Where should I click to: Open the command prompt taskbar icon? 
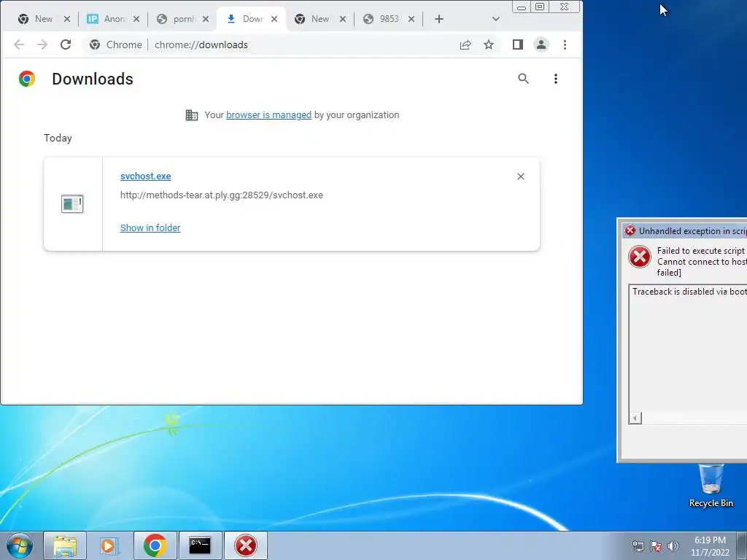[200, 545]
